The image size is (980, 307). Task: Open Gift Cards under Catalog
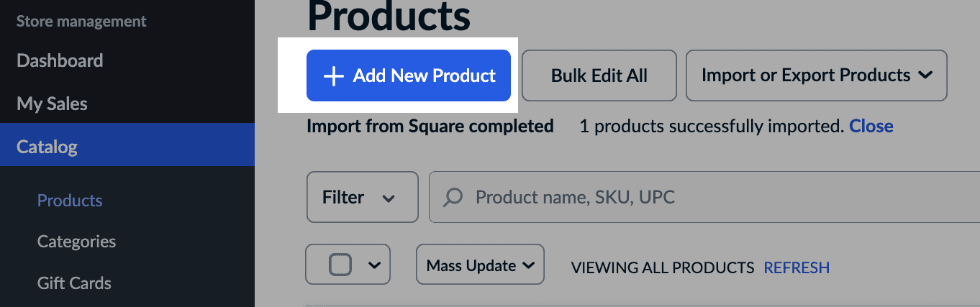tap(74, 283)
